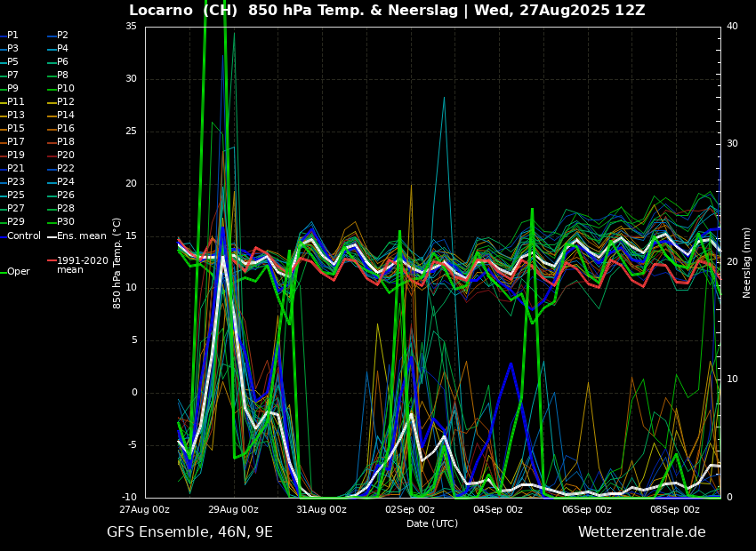This screenshot has width=756, height=551.
Task: Click the P22 legend label
Action: pos(66,169)
